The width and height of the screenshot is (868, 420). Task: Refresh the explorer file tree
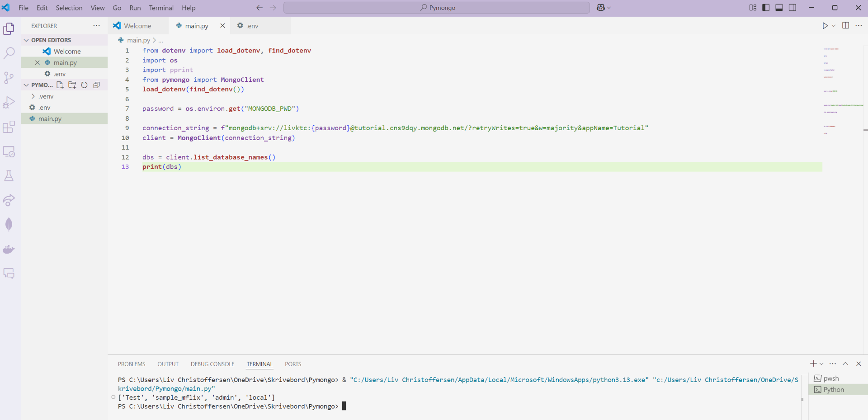tap(84, 85)
